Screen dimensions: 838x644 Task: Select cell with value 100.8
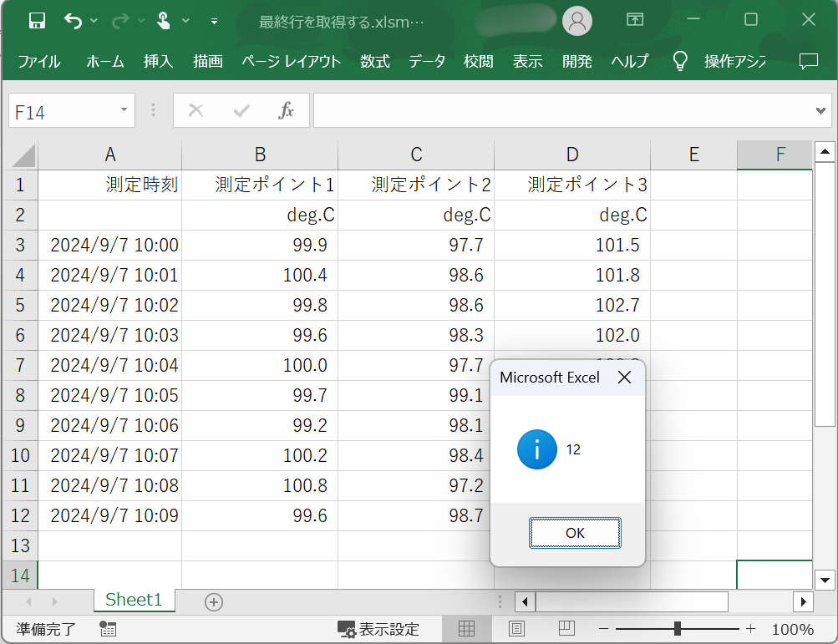[260, 486]
